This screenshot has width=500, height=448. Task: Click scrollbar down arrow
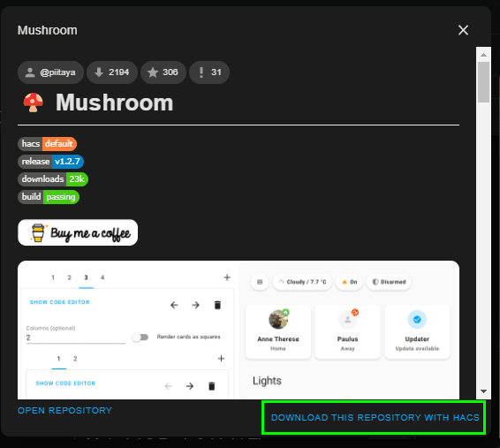pyautogui.click(x=483, y=391)
